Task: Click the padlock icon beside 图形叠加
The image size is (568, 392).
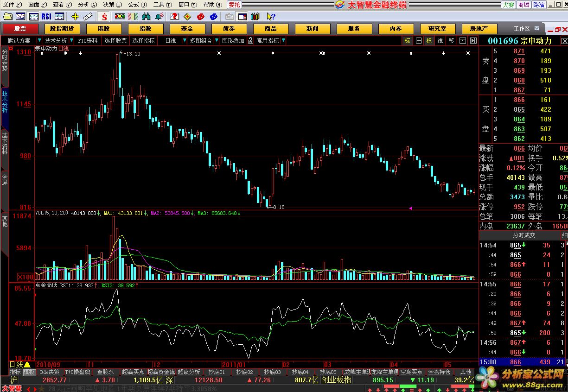Action: pyautogui.click(x=250, y=40)
